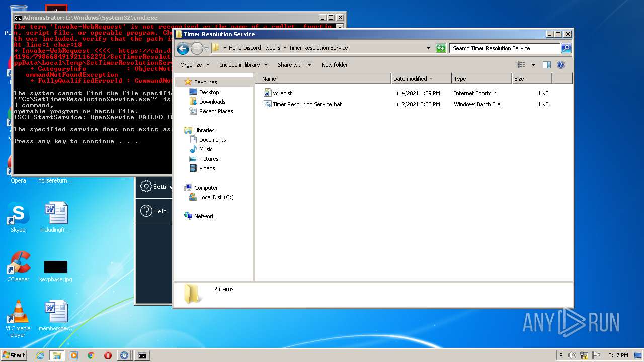Click the volume speaker tray icon
Screen dimensions: 644x362
(x=572, y=355)
